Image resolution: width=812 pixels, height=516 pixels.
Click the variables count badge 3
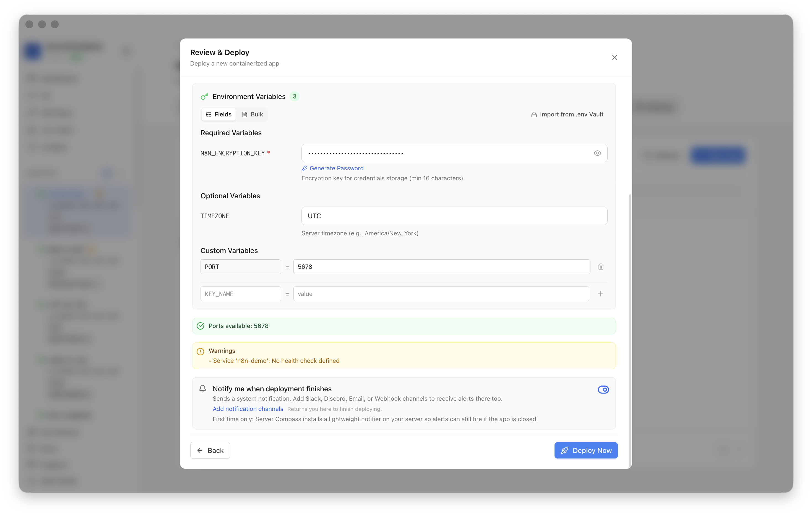[294, 97]
